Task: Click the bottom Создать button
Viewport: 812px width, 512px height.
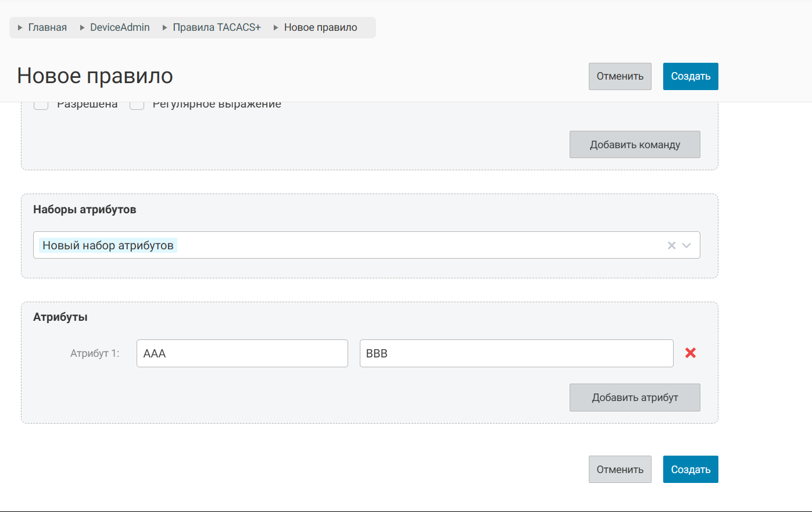Action: click(691, 469)
